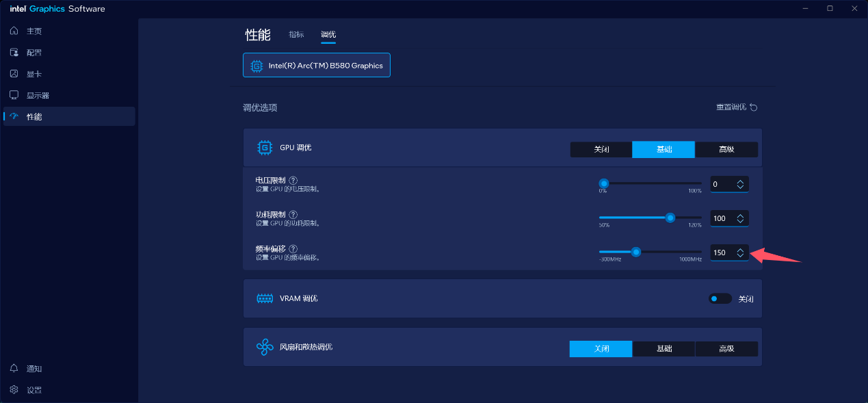The height and width of the screenshot is (403, 868).
Task: Click the 性能 page heading
Action: click(x=258, y=35)
